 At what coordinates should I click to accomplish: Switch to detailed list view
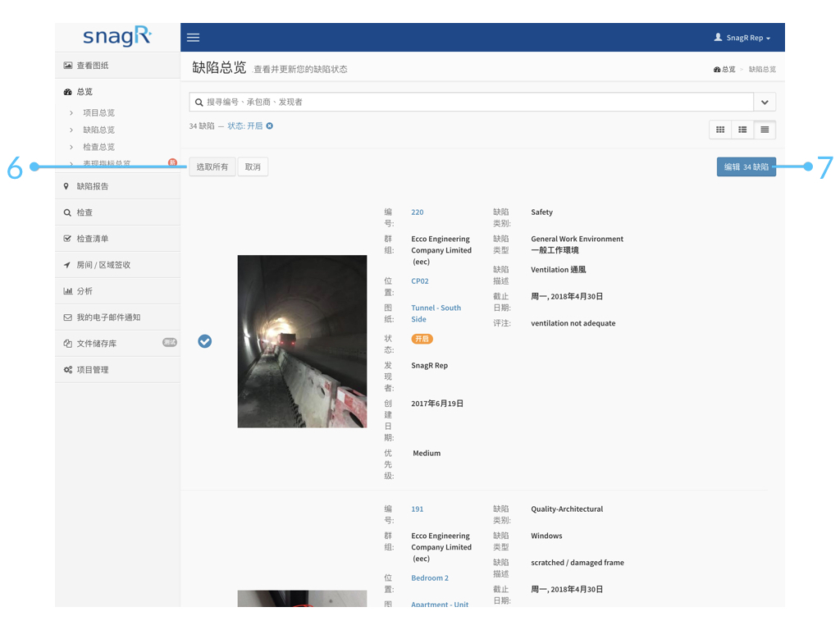[x=765, y=130]
